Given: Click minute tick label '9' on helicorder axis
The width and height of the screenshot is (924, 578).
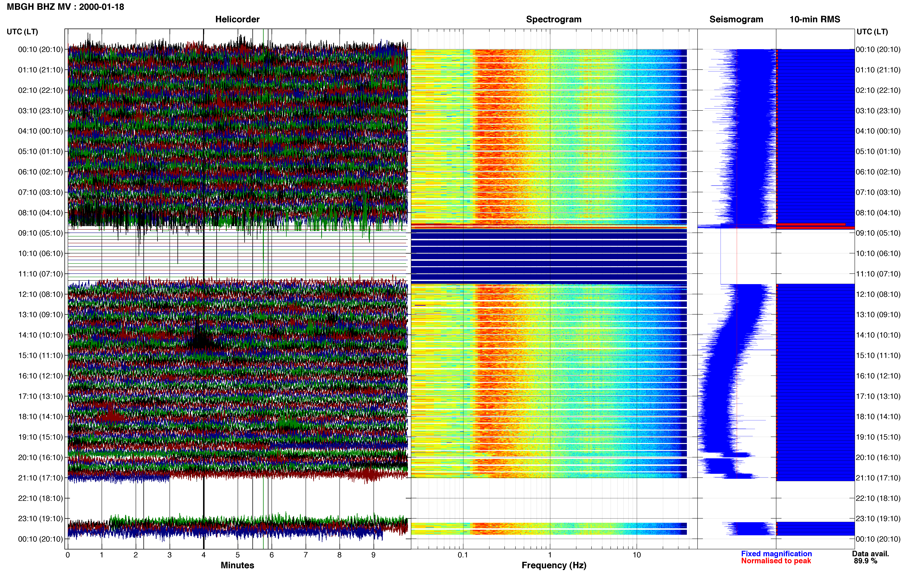Looking at the screenshot, I should (x=373, y=555).
